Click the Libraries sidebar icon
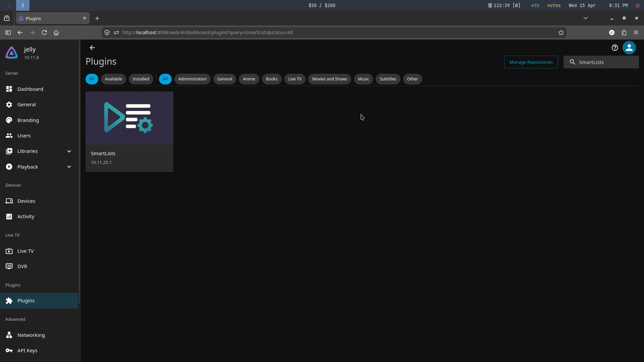This screenshot has width=644, height=362. coord(9,151)
